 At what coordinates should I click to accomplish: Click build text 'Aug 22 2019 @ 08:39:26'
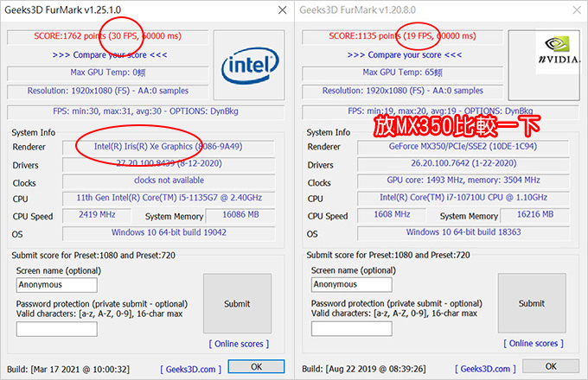(x=376, y=369)
